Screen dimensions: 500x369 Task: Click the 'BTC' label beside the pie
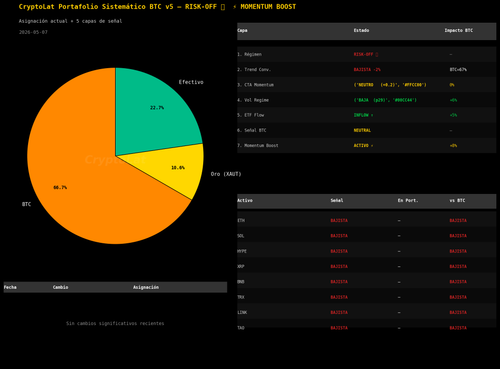tap(26, 204)
